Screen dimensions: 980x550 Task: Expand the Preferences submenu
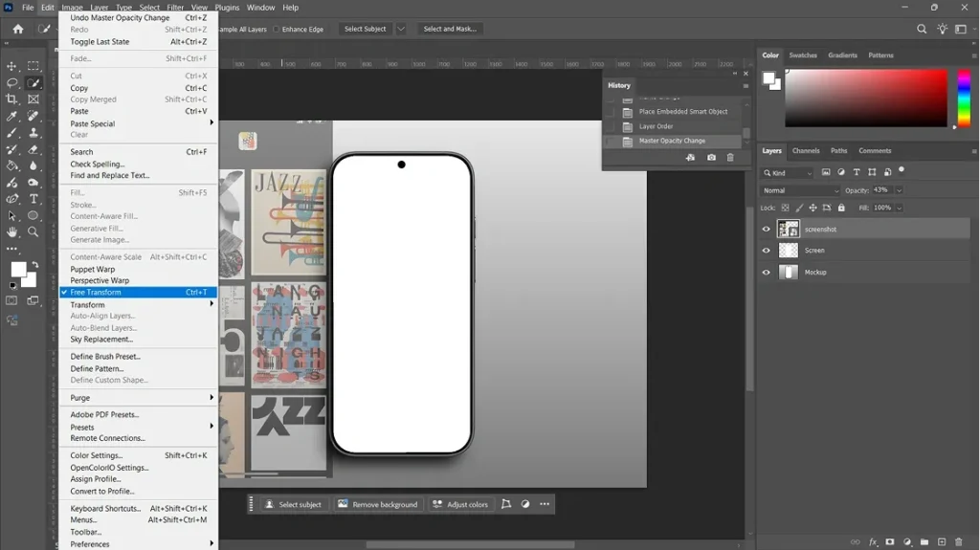[x=138, y=544]
